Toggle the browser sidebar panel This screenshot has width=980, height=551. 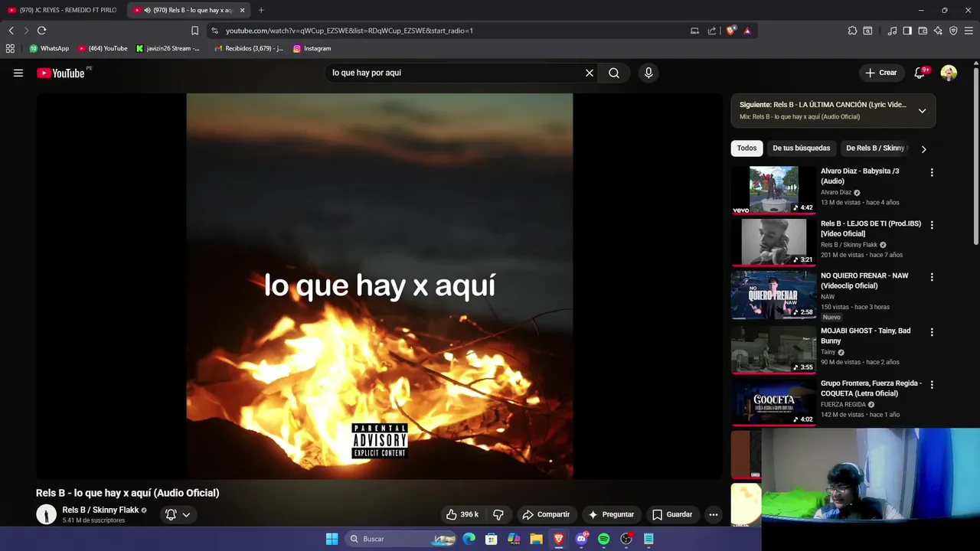[907, 31]
